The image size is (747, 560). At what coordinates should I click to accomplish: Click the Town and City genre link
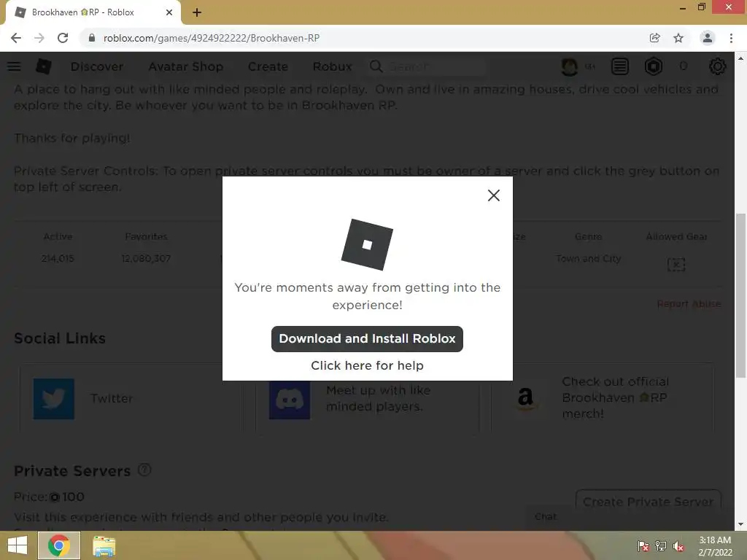pos(589,259)
